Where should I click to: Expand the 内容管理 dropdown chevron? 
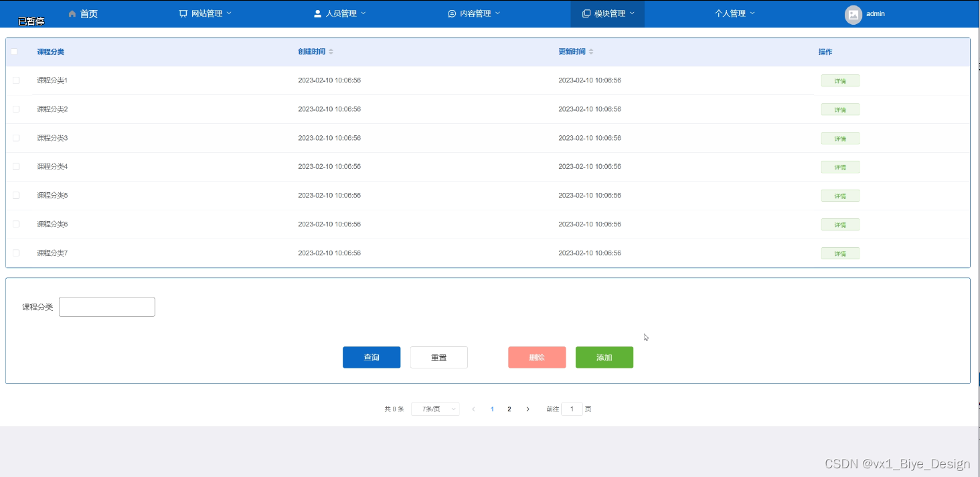coord(497,13)
